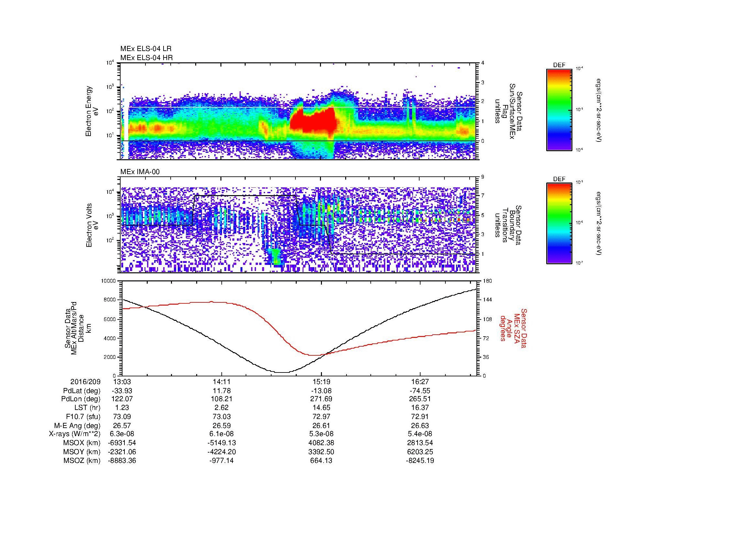This screenshot has width=756, height=534.
Task: Click the PdLat value '-33.93'
Action: tap(122, 391)
